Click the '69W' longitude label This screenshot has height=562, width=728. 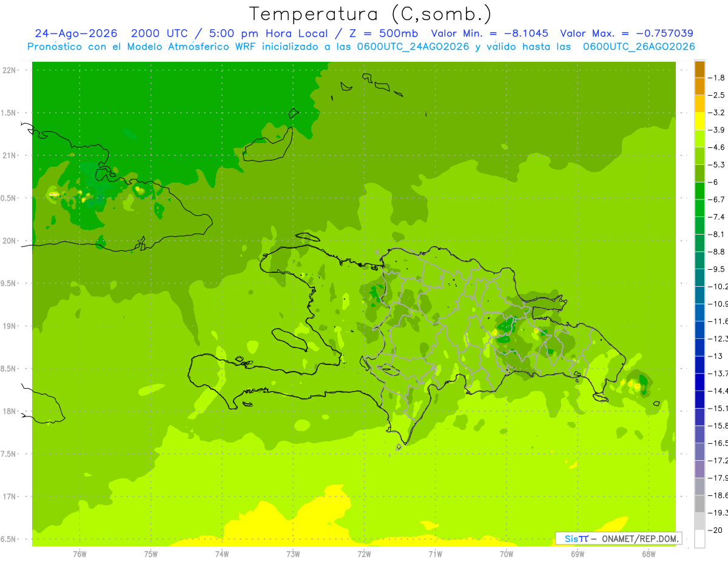[578, 554]
